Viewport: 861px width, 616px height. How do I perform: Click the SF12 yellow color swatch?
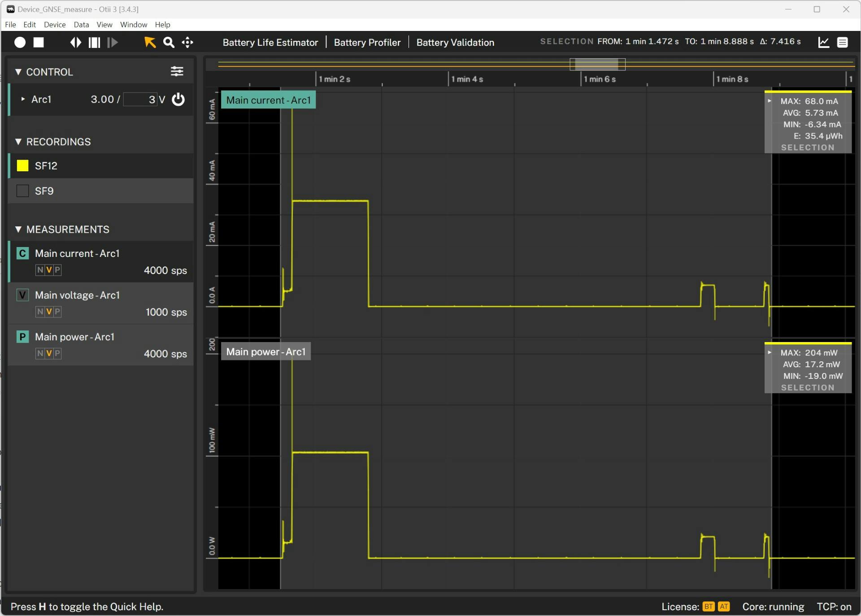[x=22, y=166]
